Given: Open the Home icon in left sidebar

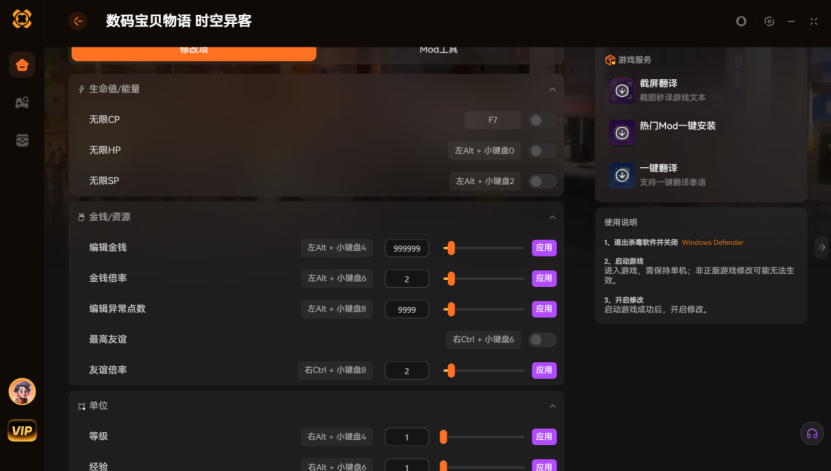Looking at the screenshot, I should (22, 65).
